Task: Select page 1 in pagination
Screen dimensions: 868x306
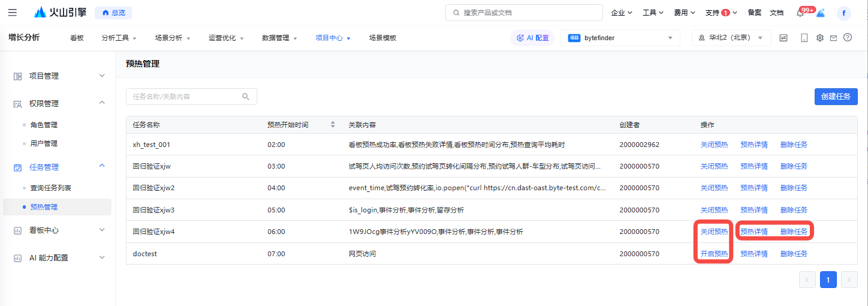Action: (828, 280)
